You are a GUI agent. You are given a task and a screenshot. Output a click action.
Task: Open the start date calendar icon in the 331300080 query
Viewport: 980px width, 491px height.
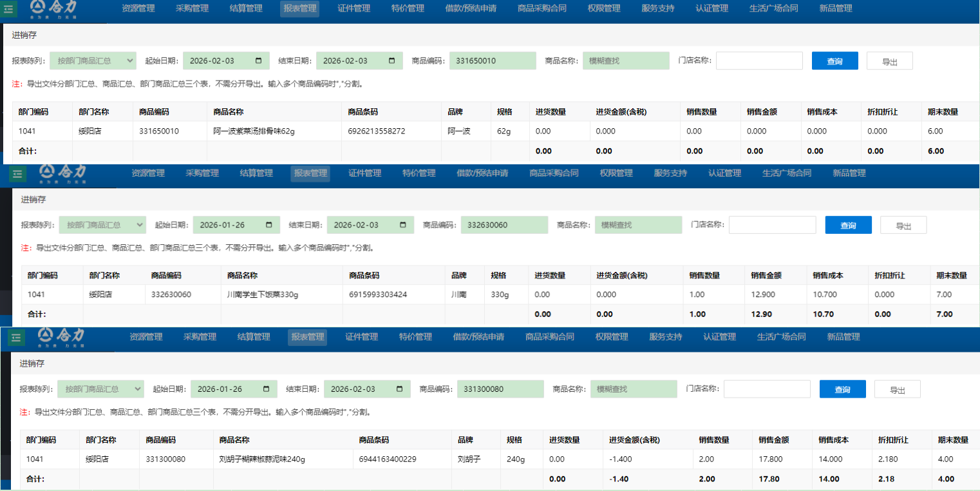click(267, 389)
